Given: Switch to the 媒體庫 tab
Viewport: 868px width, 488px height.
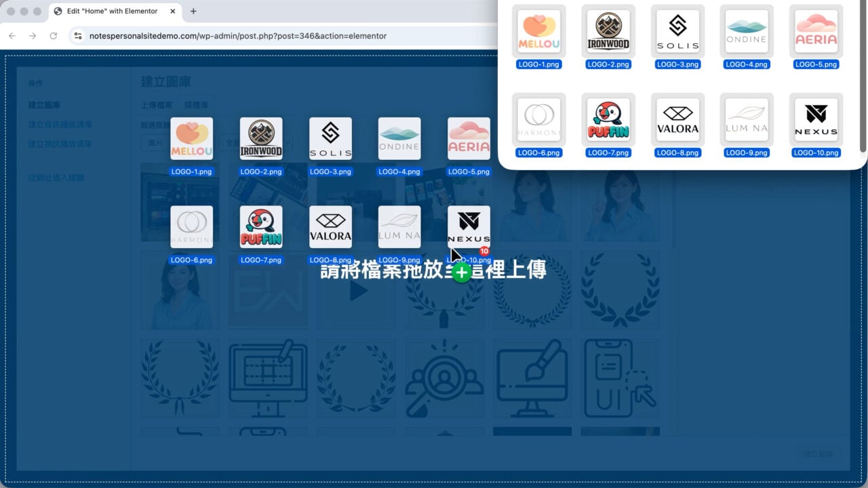Looking at the screenshot, I should click(x=196, y=105).
